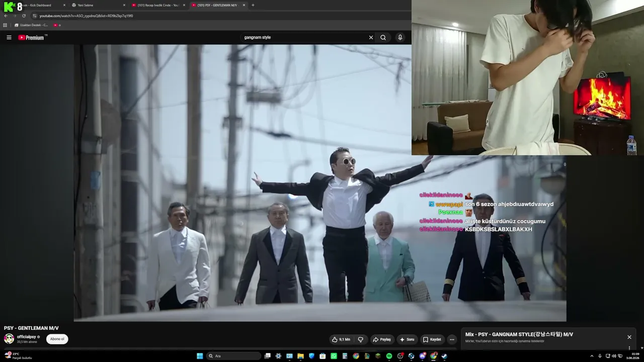Click the Mix - PSY - GANGNAM STYLE playlist title
Screen dimensions: 644x362
pos(519,334)
